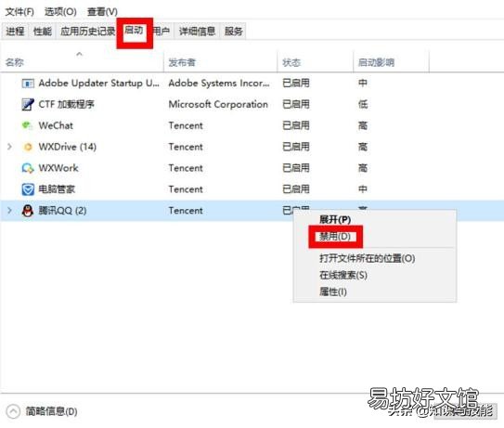Click Tencent publisher in WeChat row
The image size is (504, 428).
pos(186,125)
